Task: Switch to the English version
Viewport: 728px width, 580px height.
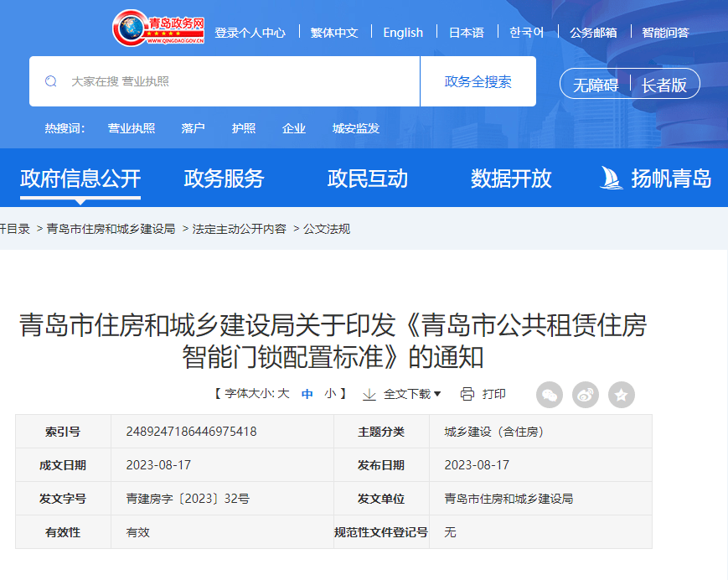Action: pyautogui.click(x=403, y=33)
